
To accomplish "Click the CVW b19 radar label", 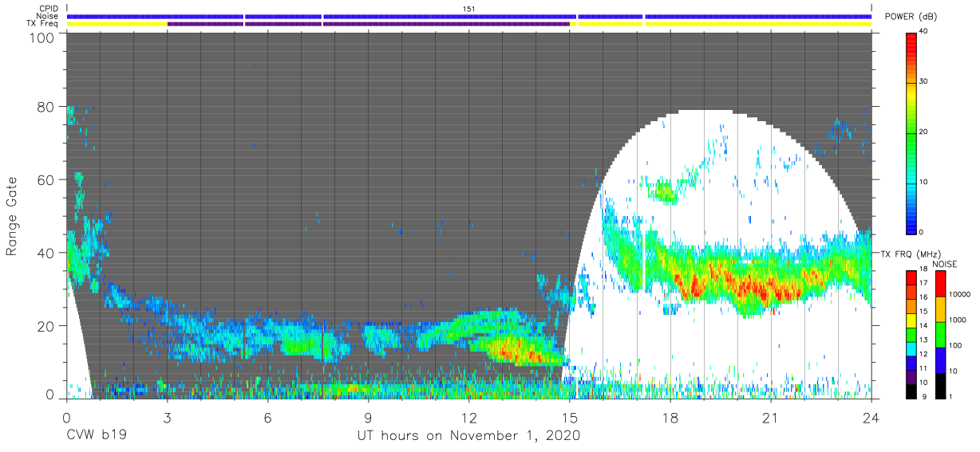I will point(97,436).
